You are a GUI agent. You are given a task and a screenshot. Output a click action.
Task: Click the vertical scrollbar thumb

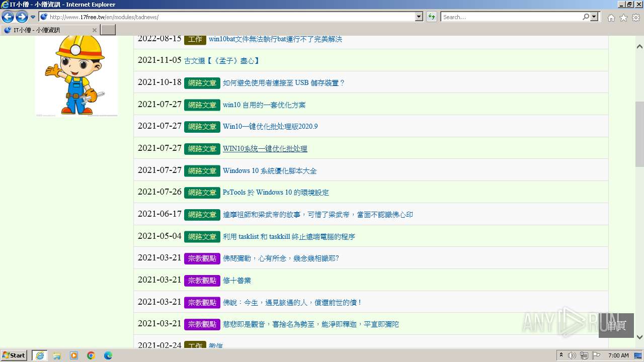click(x=639, y=134)
